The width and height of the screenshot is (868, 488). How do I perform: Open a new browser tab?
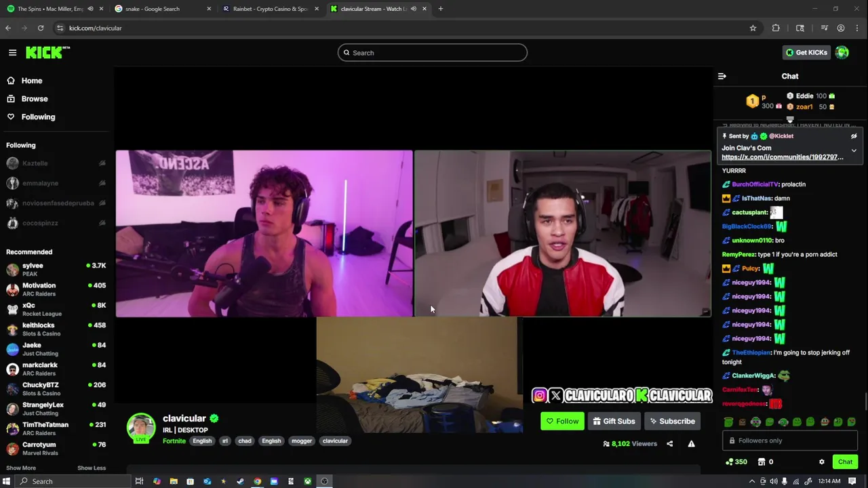[x=441, y=9]
